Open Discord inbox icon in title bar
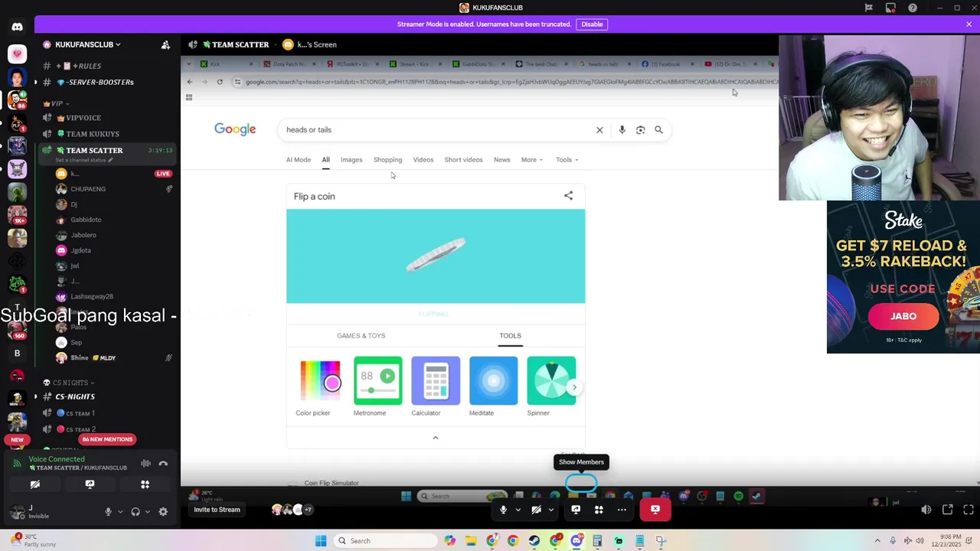The height and width of the screenshot is (551, 980). point(890,8)
